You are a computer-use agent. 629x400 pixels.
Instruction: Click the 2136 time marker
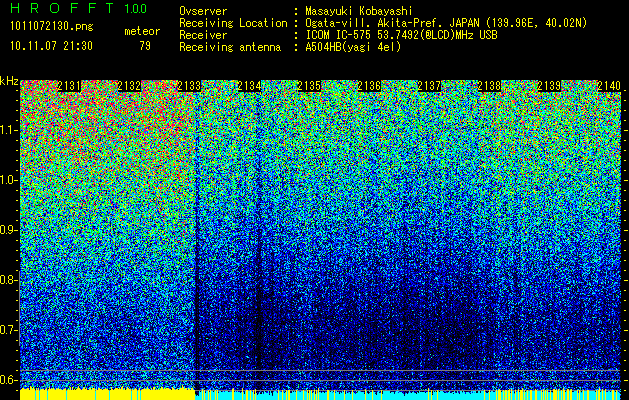coord(369,86)
